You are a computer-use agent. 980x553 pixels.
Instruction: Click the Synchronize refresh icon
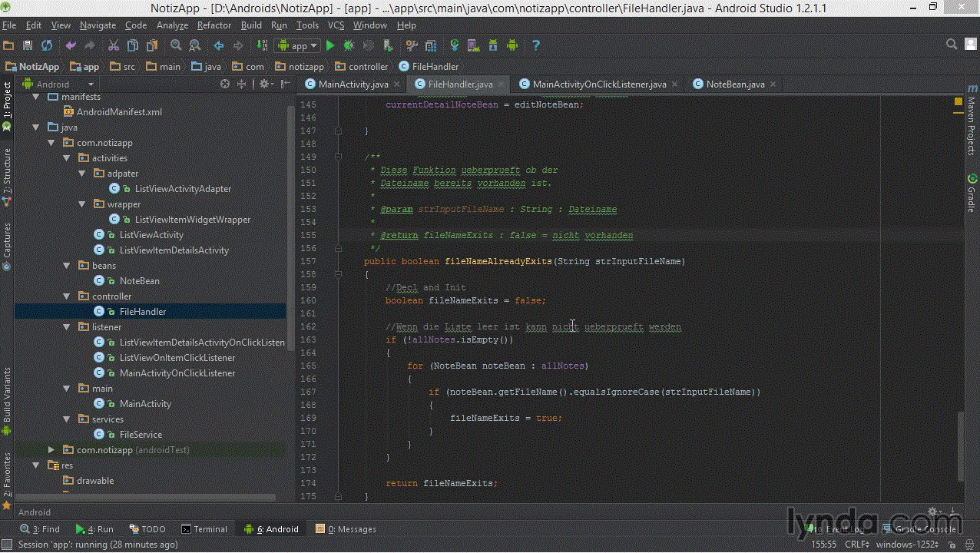[x=47, y=45]
